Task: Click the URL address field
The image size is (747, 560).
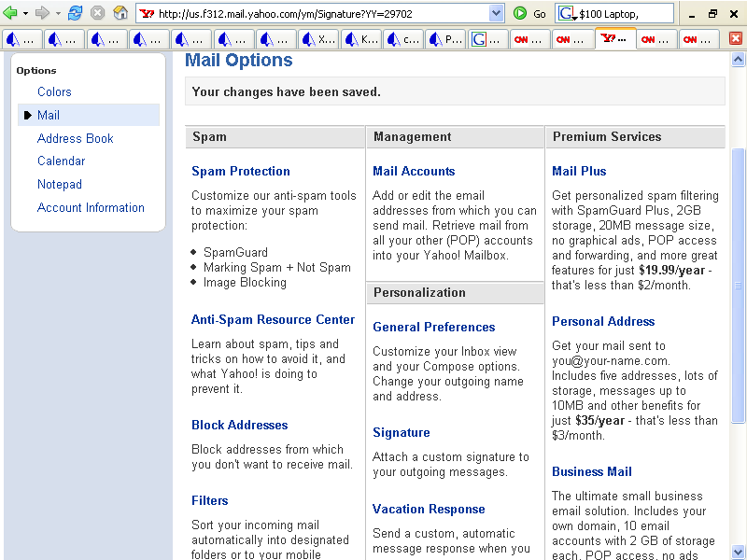Action: pyautogui.click(x=322, y=14)
